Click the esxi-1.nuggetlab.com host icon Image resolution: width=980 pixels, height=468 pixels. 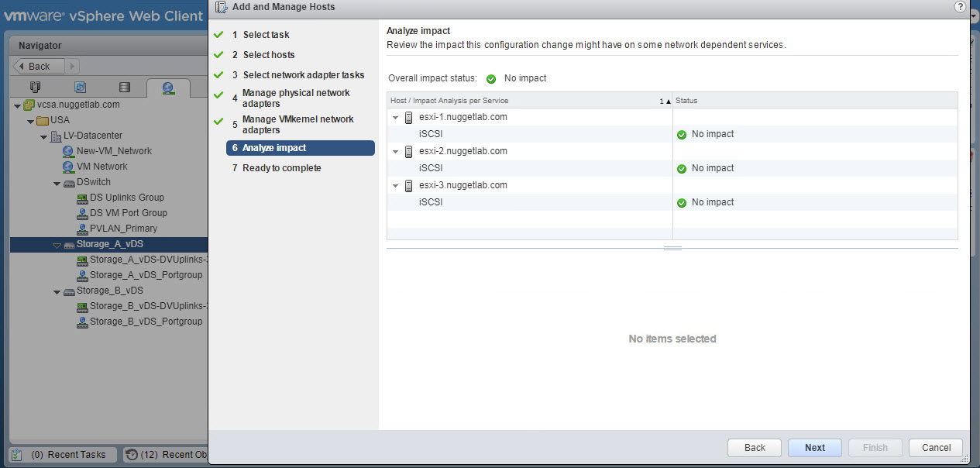[x=409, y=118]
